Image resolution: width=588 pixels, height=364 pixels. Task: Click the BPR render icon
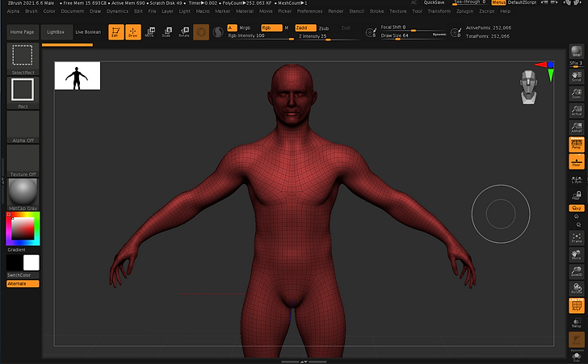(x=577, y=52)
